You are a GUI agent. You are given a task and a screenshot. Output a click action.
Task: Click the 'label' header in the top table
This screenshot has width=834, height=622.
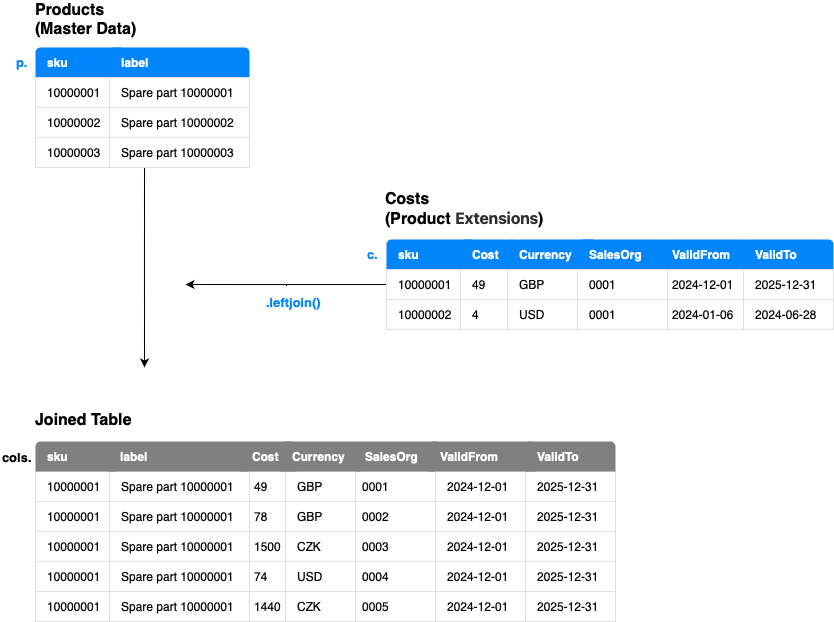pos(135,63)
